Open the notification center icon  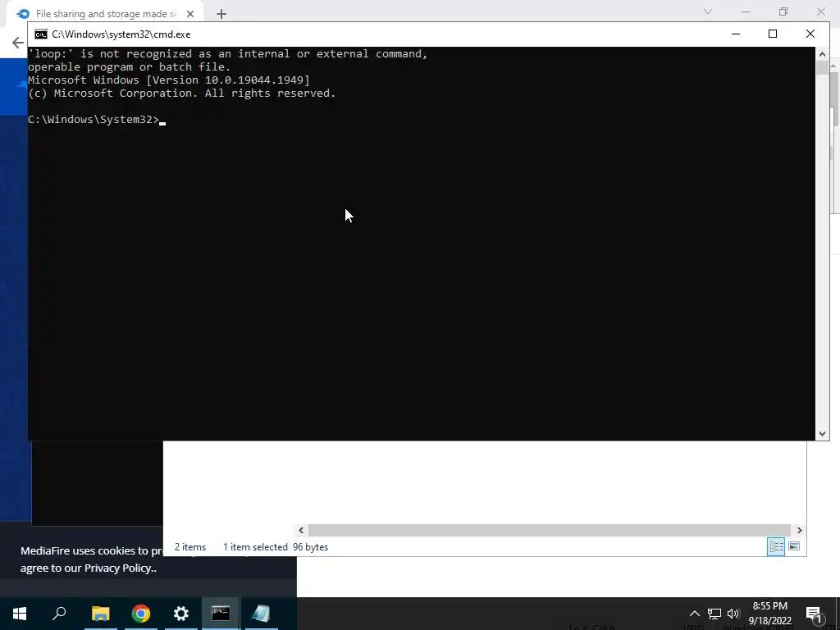click(814, 614)
